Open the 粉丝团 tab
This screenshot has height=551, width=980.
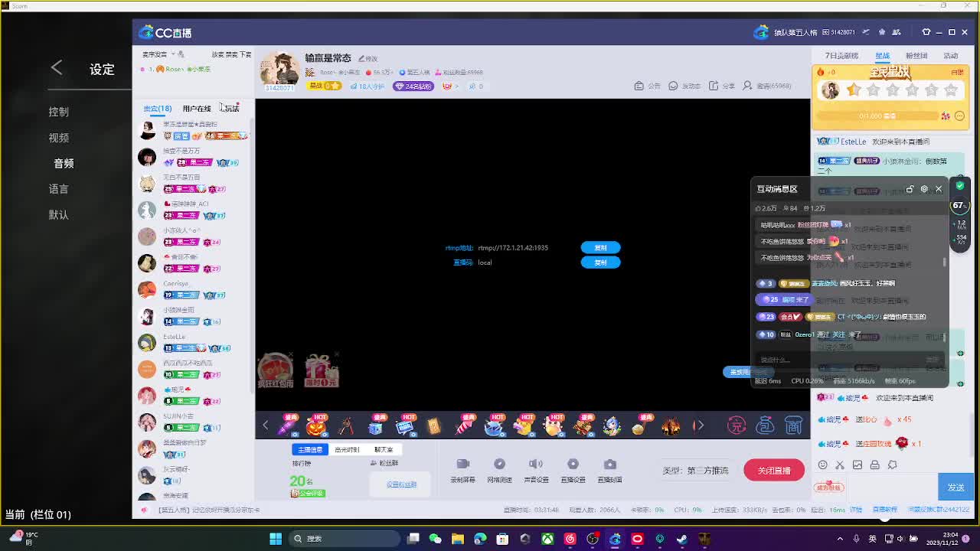coord(916,56)
